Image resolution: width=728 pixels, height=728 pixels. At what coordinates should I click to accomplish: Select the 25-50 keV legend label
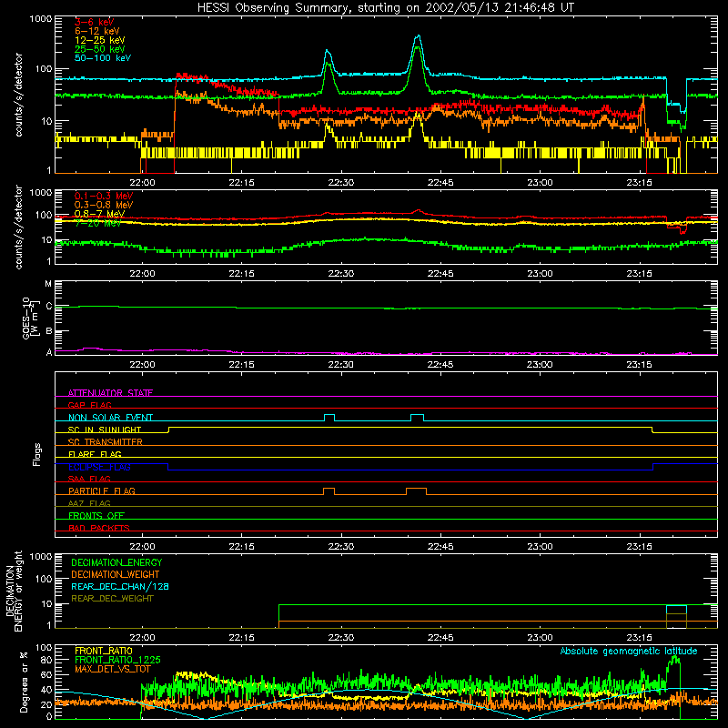point(99,49)
